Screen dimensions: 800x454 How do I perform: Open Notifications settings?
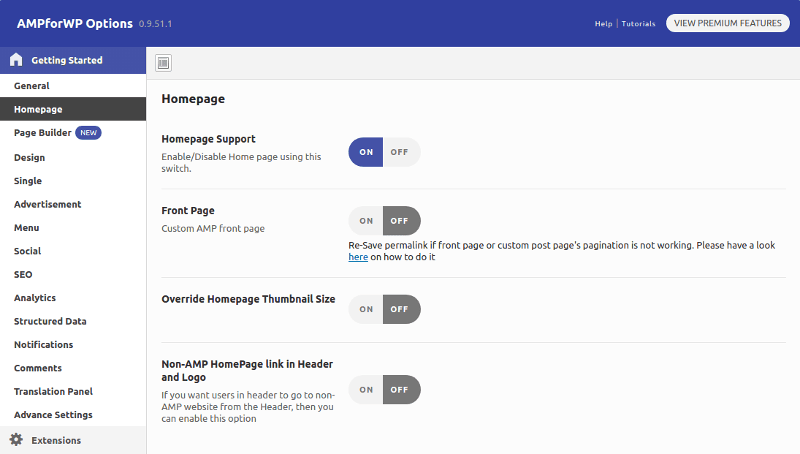point(73,345)
